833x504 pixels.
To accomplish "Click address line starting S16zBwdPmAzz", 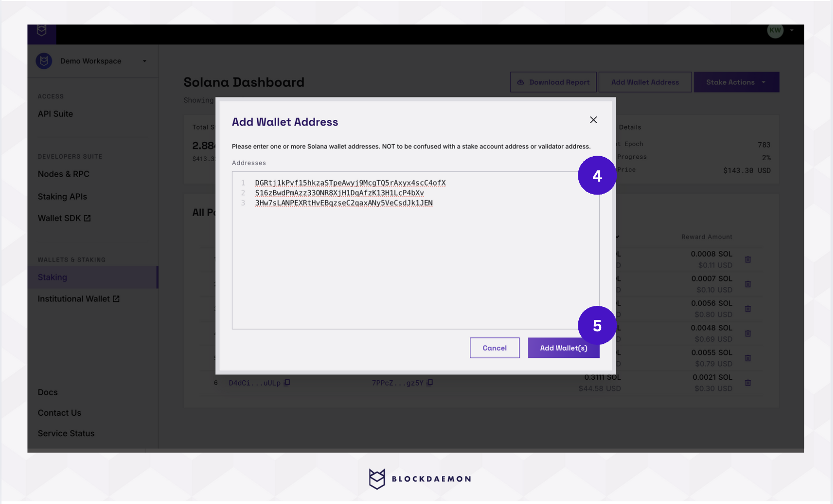I will 339,193.
